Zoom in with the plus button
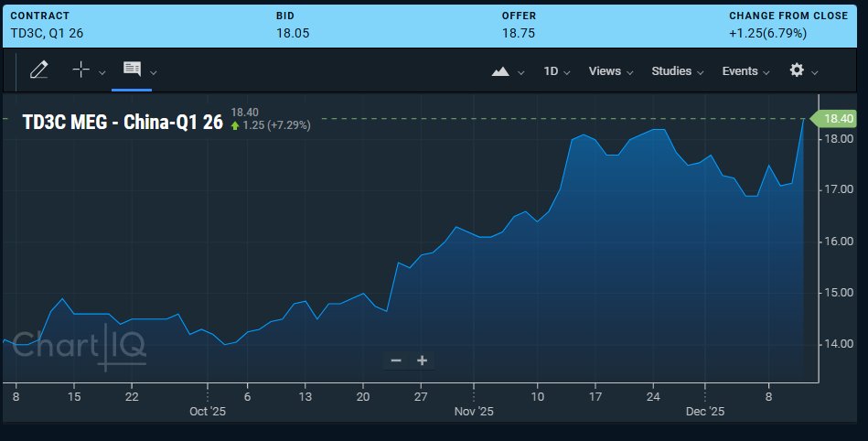Viewport: 868px width, 441px height. 422,360
